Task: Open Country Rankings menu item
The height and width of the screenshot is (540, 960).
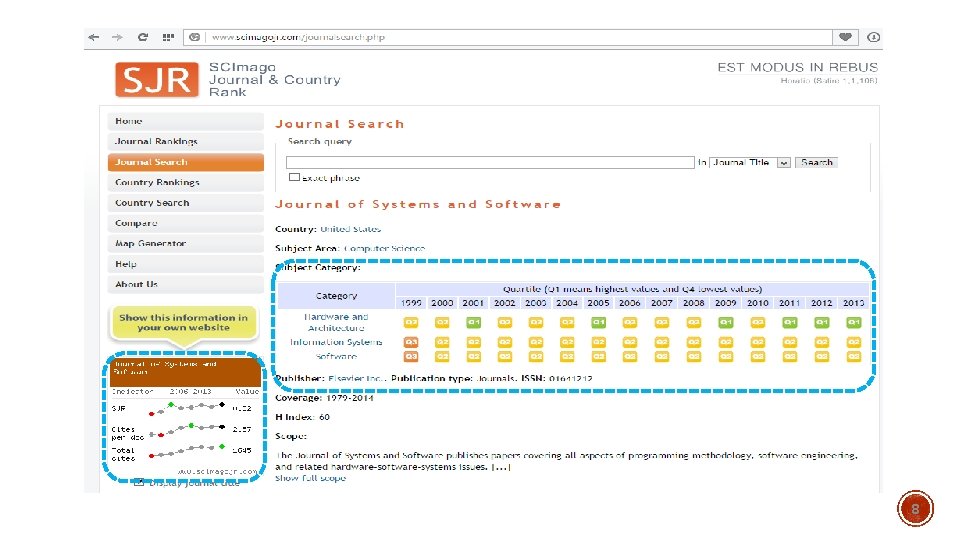Action: click(186, 182)
